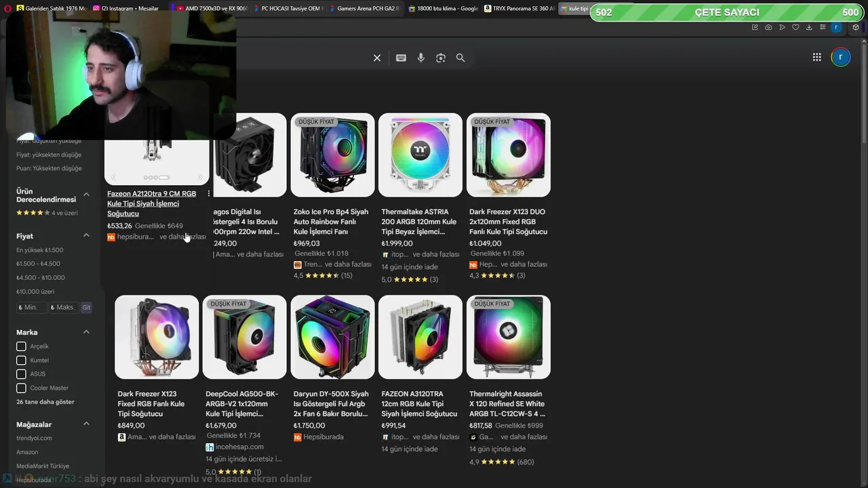
Task: Check the Cooler Master brand checkbox
Action: (21, 388)
